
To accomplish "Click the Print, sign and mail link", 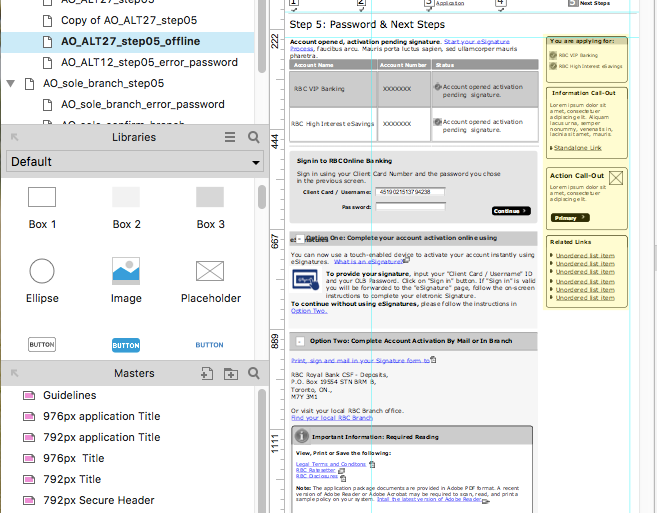I will (x=360, y=360).
